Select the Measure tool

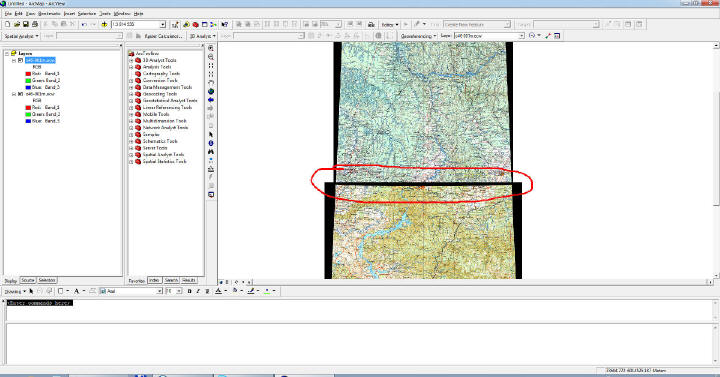211,169
